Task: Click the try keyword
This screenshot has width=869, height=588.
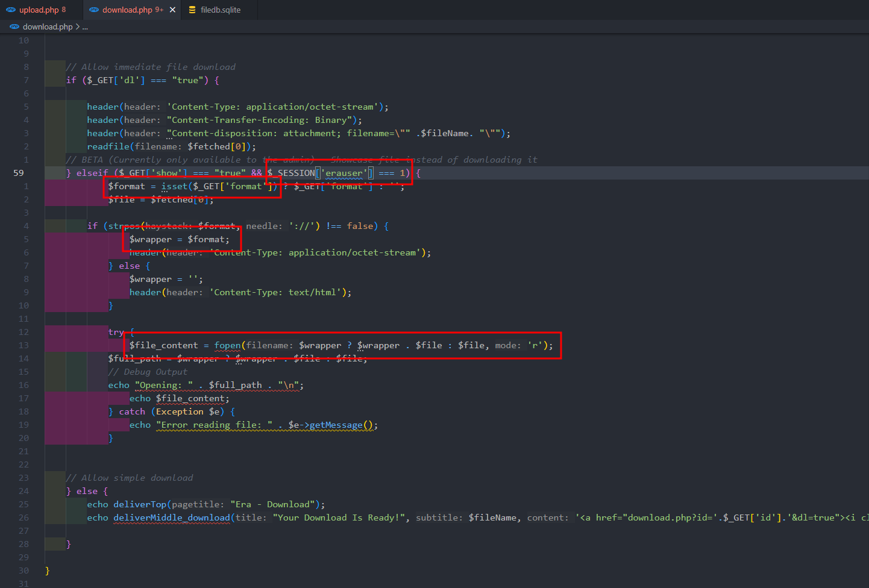Action: click(x=116, y=332)
